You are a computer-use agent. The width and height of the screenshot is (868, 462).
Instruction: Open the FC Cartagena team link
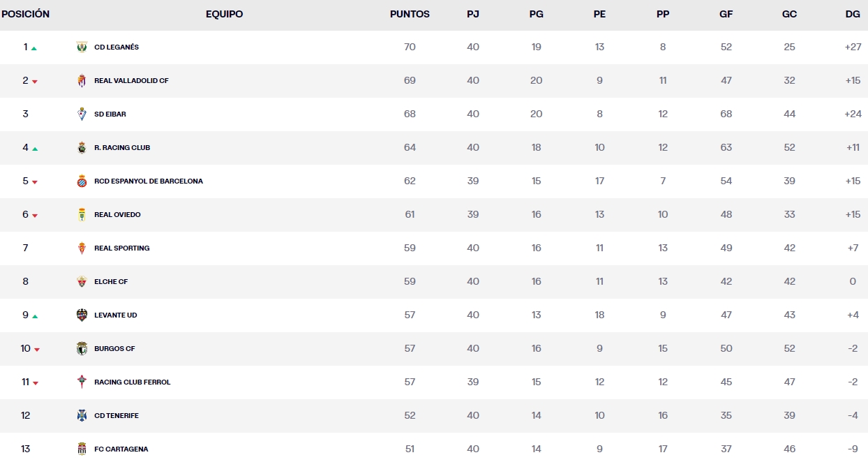click(121, 449)
